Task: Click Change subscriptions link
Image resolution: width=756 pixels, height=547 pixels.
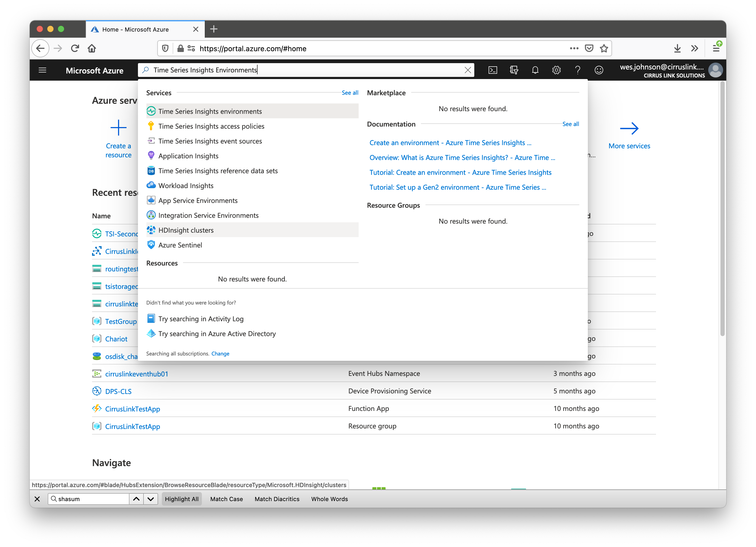Action: click(x=220, y=354)
